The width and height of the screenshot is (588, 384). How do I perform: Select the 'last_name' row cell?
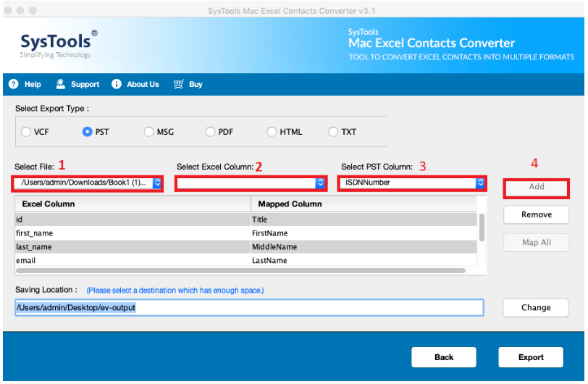(133, 247)
